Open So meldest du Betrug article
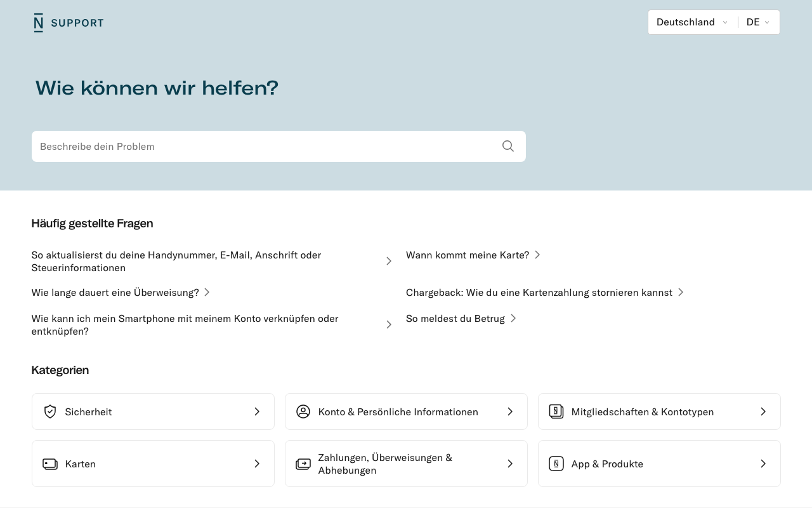812x508 pixels. 461,318
